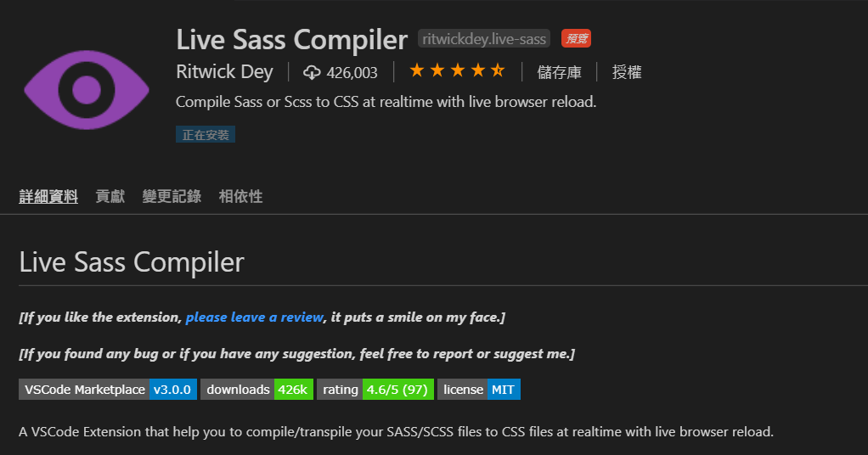Image resolution: width=868 pixels, height=455 pixels.
Task: Click the purple eye extension logo
Action: click(87, 90)
